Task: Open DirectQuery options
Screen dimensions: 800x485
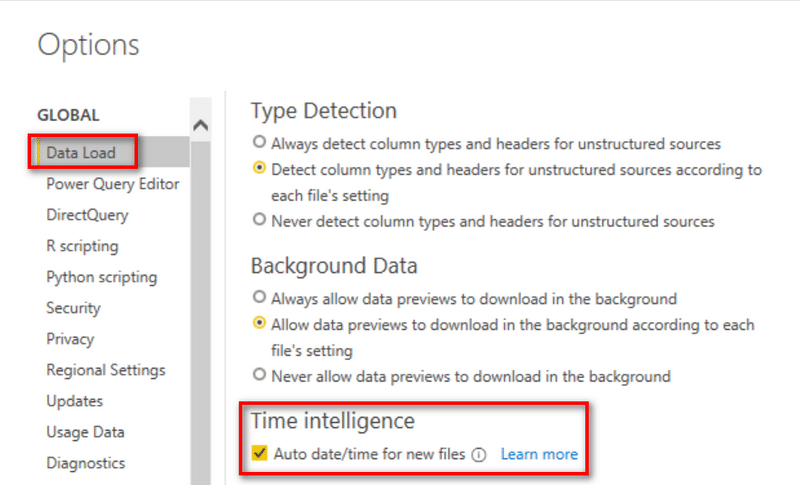Action: click(87, 215)
